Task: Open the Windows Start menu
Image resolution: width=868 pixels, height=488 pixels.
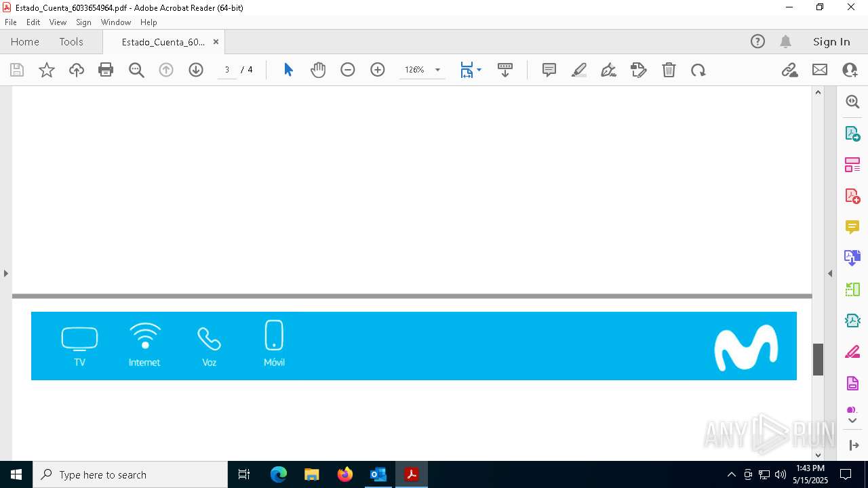Action: pyautogui.click(x=16, y=474)
